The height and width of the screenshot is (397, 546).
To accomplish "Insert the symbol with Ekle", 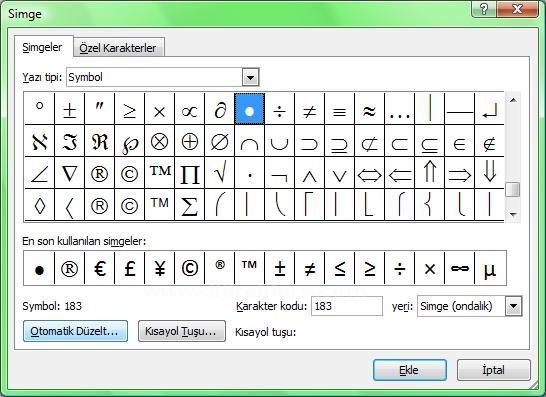I will pyautogui.click(x=410, y=370).
